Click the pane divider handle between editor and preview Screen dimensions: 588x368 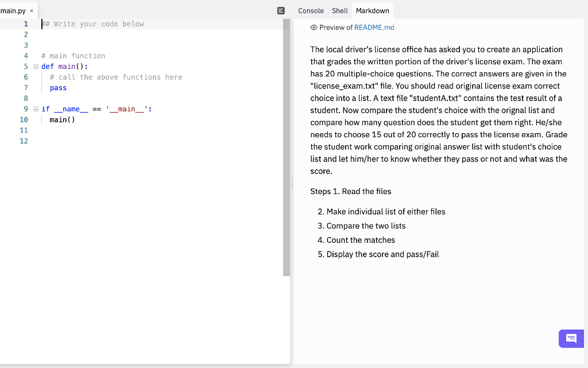pyautogui.click(x=291, y=184)
